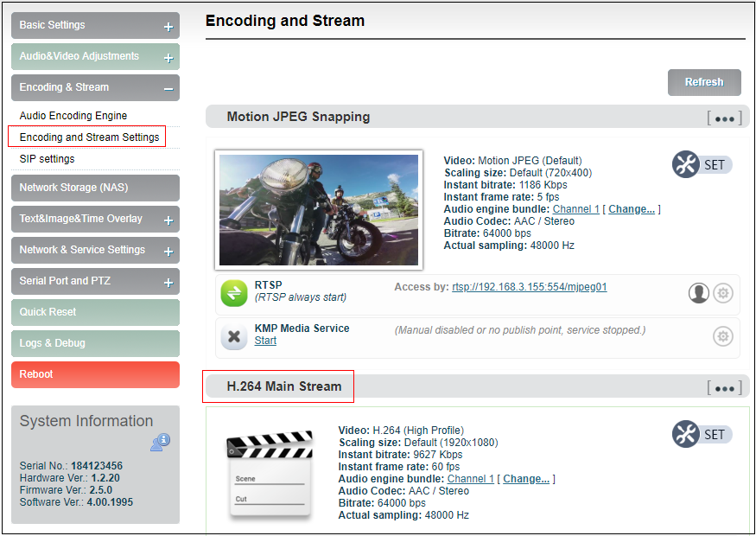
Task: Click 'Software Ver.: 4.00.1995' text
Action: point(76,502)
